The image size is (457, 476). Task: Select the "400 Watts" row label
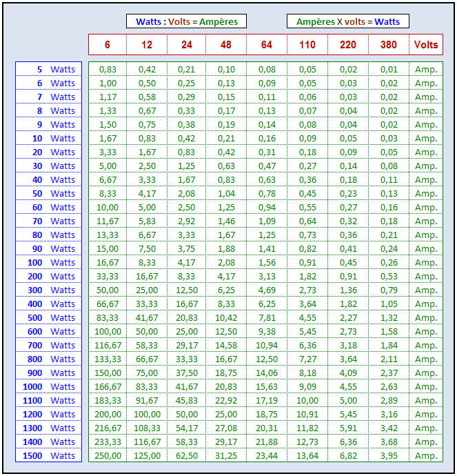click(x=48, y=304)
